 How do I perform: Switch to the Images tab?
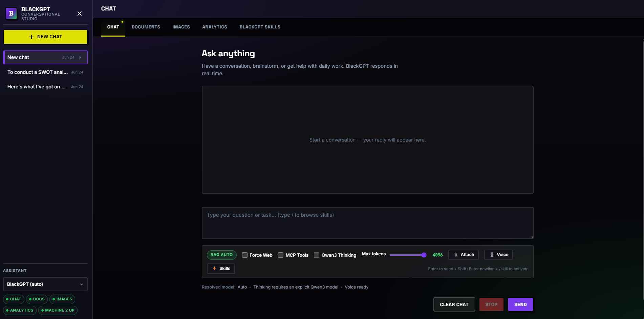pos(181,27)
